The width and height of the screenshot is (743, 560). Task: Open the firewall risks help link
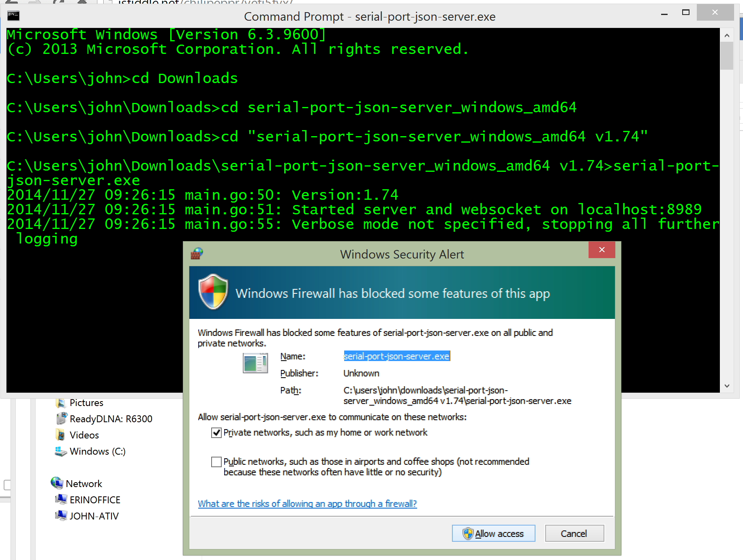307,504
